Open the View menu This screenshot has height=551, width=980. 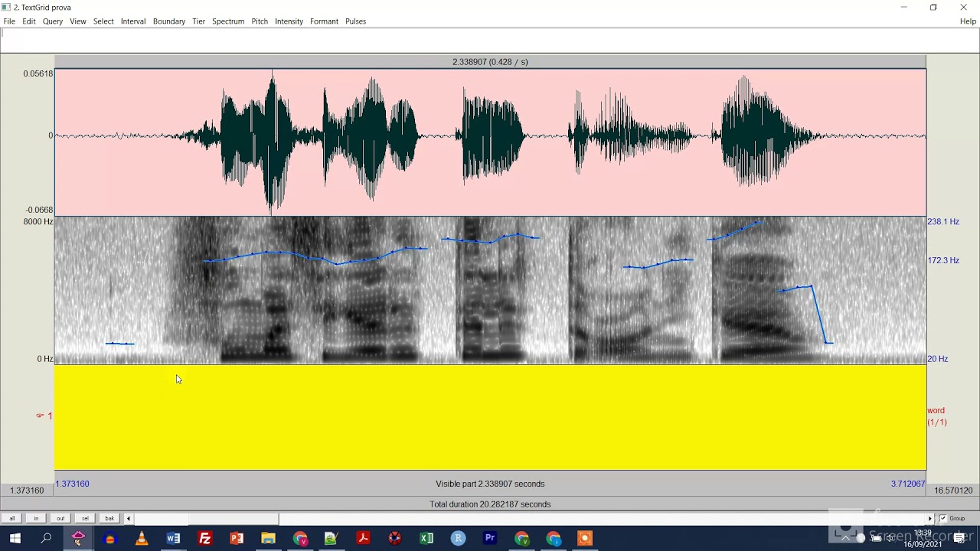[x=78, y=21]
